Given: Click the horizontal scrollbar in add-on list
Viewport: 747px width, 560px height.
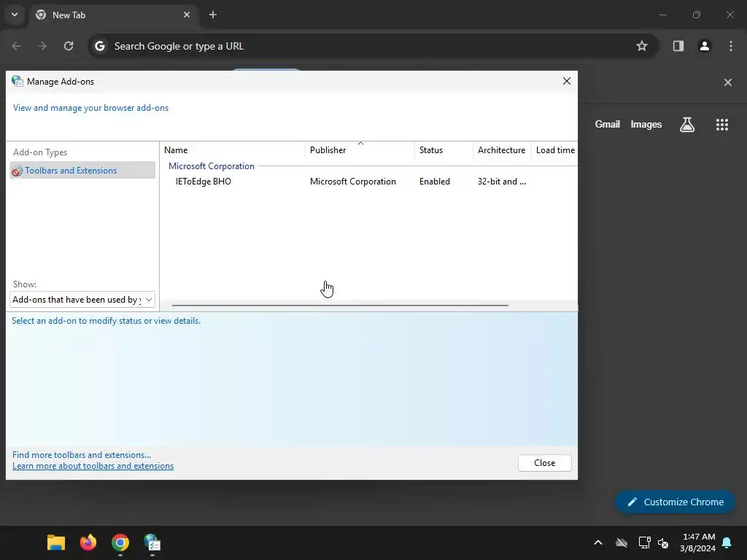Looking at the screenshot, I should click(340, 306).
